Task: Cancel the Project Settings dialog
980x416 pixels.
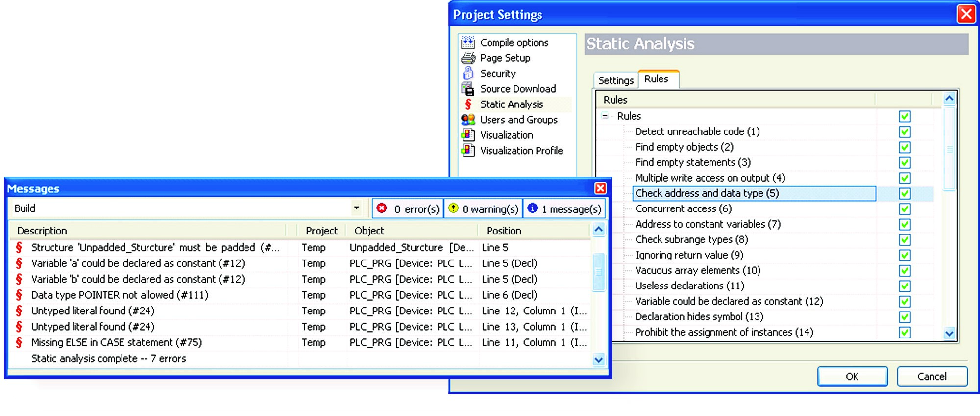Action: (x=932, y=376)
